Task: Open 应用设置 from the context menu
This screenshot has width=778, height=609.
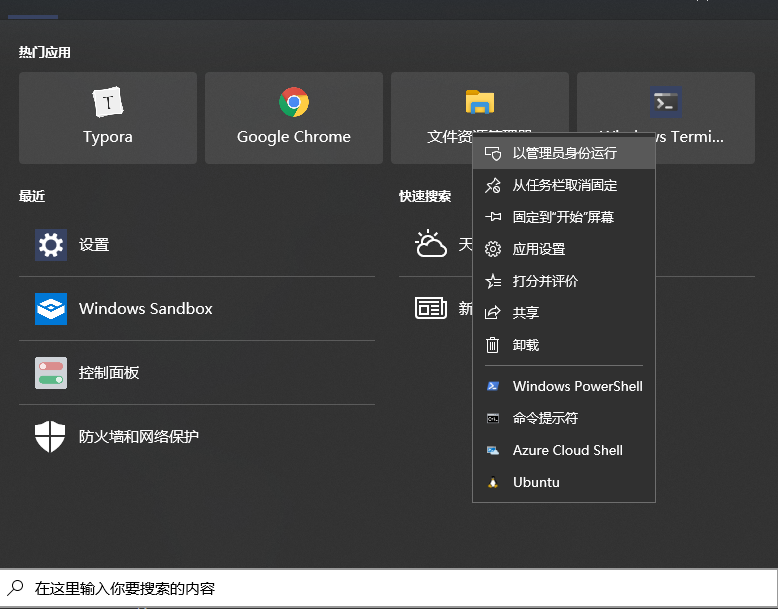Action: tap(564, 249)
